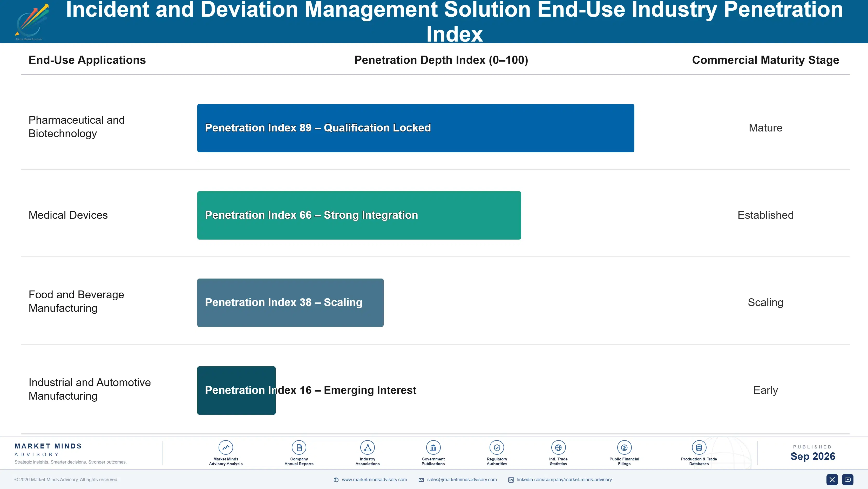Click the slide title in the header
The height and width of the screenshot is (489, 868).
point(454,22)
